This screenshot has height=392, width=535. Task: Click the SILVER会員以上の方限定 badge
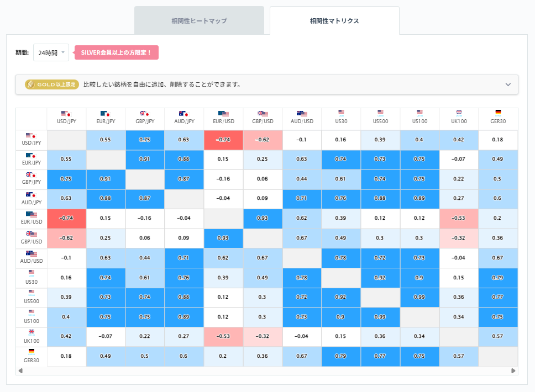tap(116, 52)
